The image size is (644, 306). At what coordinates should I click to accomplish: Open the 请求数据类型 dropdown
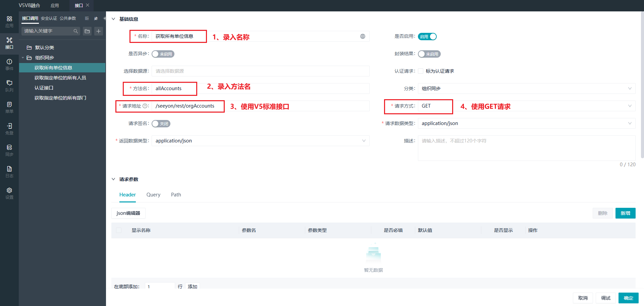coord(527,123)
